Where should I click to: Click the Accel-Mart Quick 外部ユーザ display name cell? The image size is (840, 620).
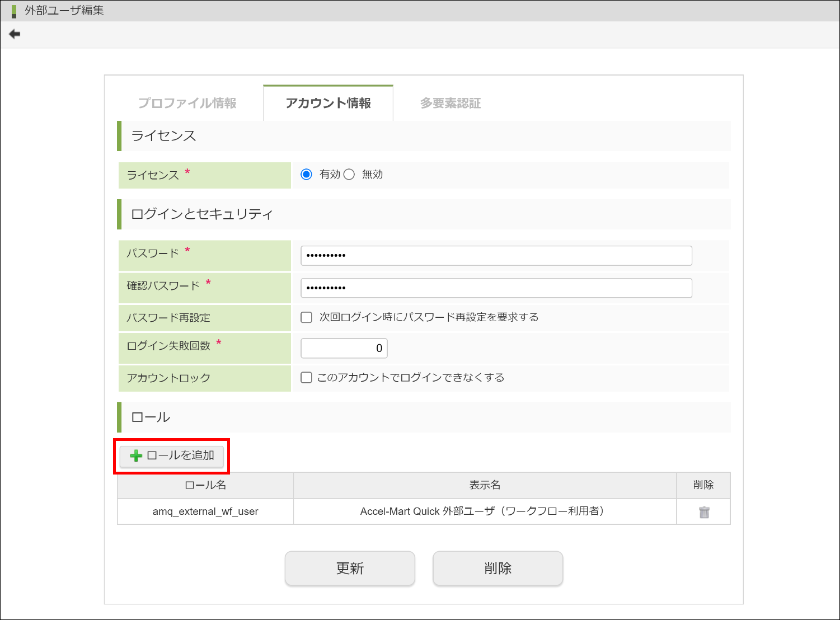coord(485,511)
